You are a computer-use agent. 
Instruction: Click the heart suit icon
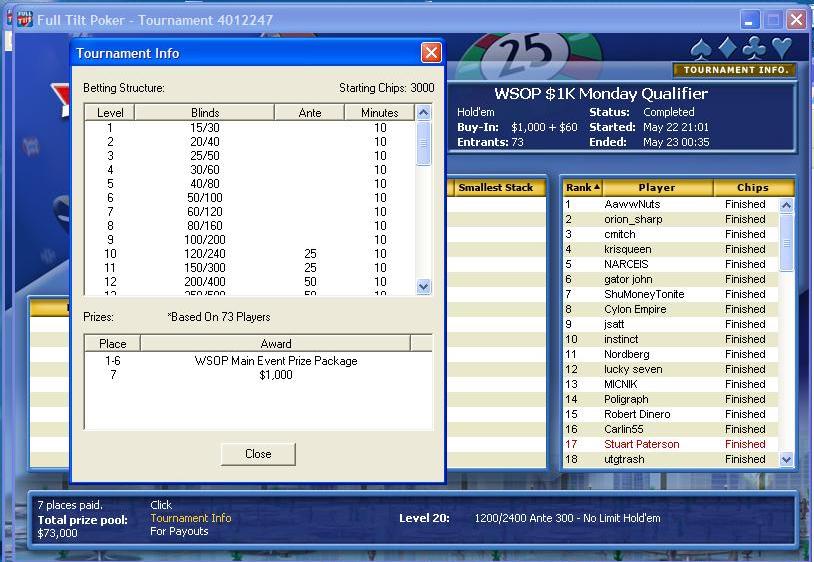pyautogui.click(x=782, y=48)
